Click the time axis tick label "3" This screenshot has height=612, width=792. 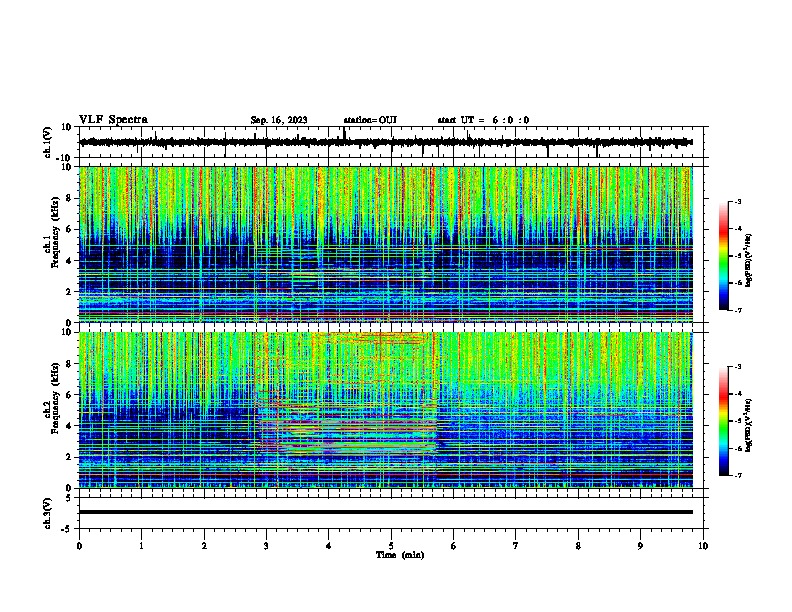tap(266, 546)
